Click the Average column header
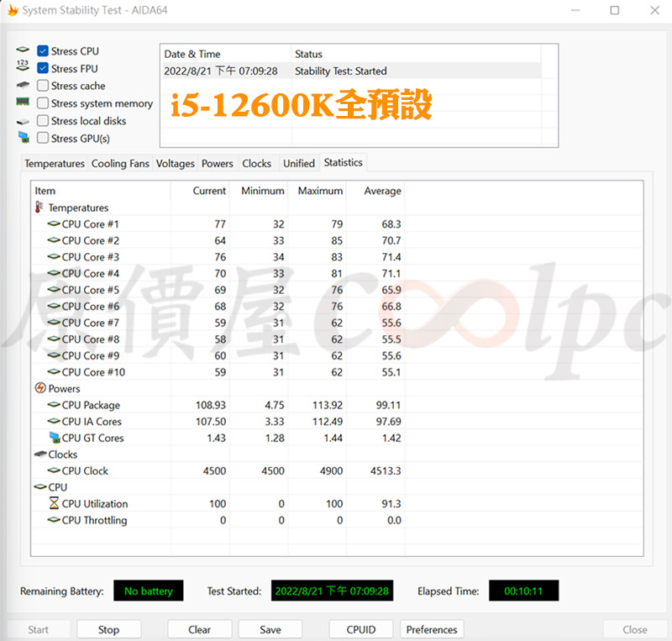 375,191
